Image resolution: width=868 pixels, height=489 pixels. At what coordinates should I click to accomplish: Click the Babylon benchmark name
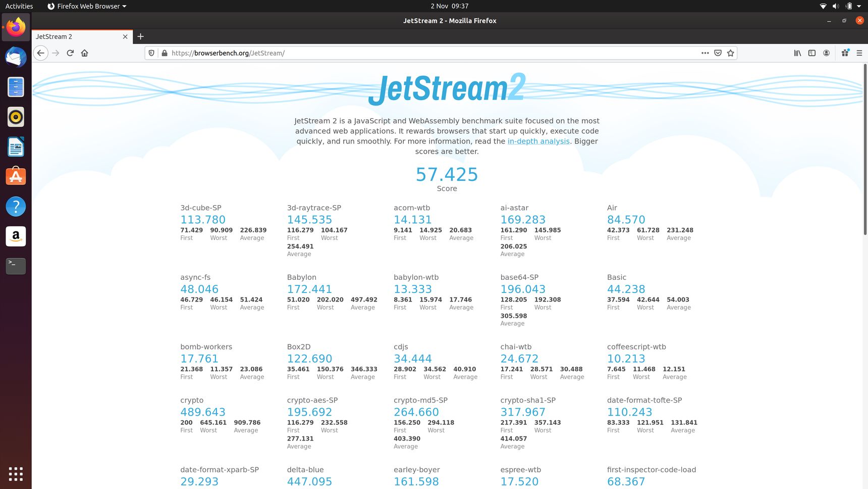[302, 277]
